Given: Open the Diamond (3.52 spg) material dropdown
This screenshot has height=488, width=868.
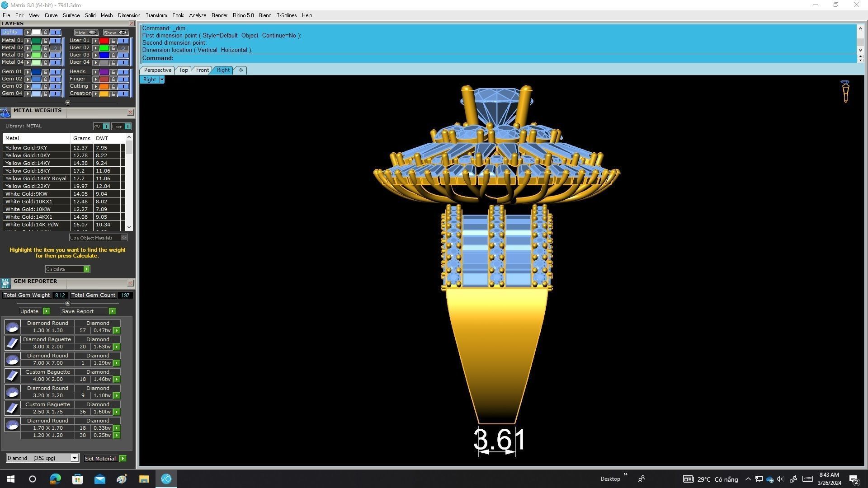Looking at the screenshot, I should pos(75,458).
